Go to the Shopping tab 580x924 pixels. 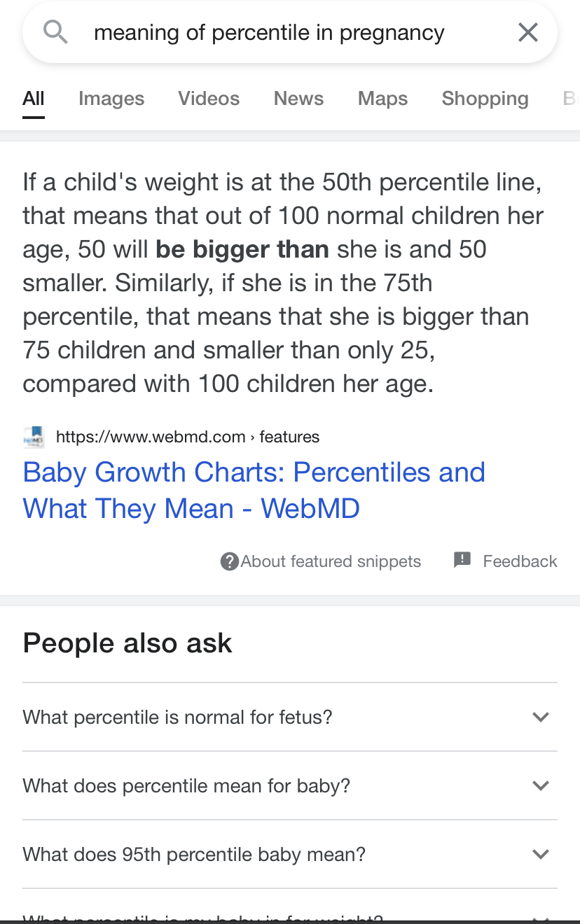485,99
